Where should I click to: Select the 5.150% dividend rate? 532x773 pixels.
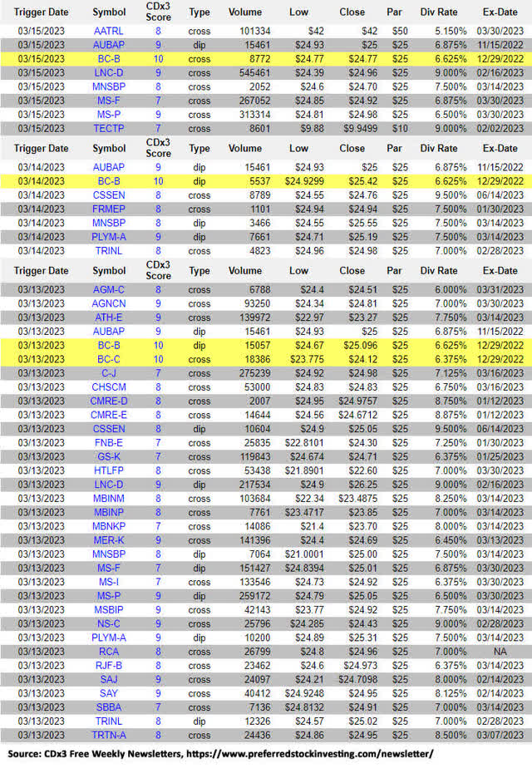point(451,31)
